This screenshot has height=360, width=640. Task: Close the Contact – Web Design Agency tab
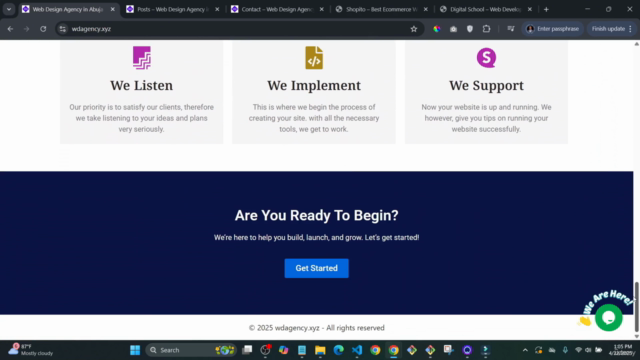pos(322,9)
